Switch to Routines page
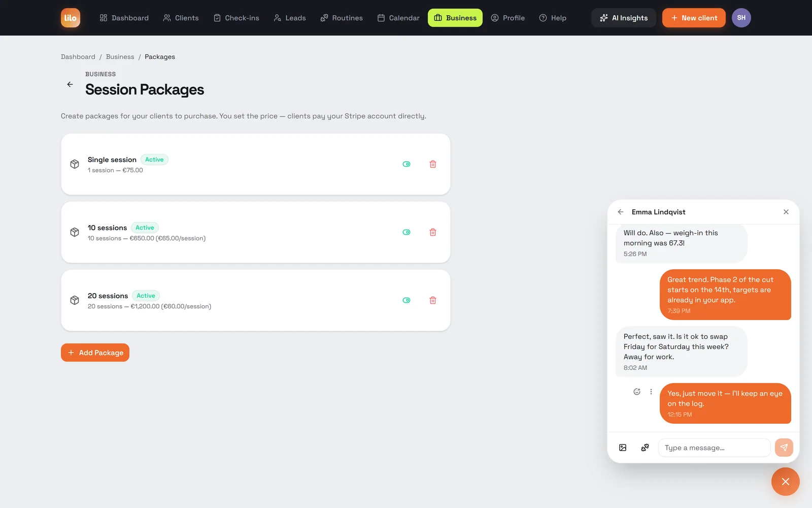Screen dimensions: 812x508 342,18
